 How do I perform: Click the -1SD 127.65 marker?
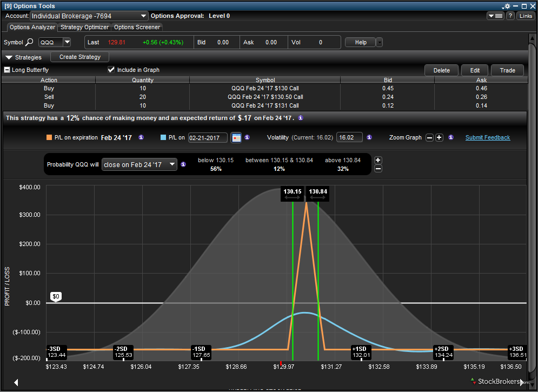201,352
